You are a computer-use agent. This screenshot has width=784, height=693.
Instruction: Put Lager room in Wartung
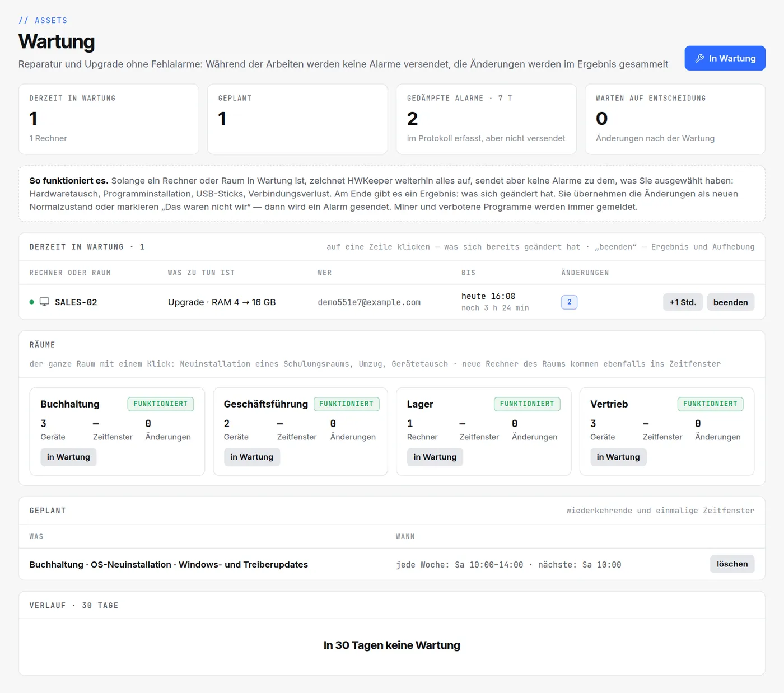click(435, 457)
